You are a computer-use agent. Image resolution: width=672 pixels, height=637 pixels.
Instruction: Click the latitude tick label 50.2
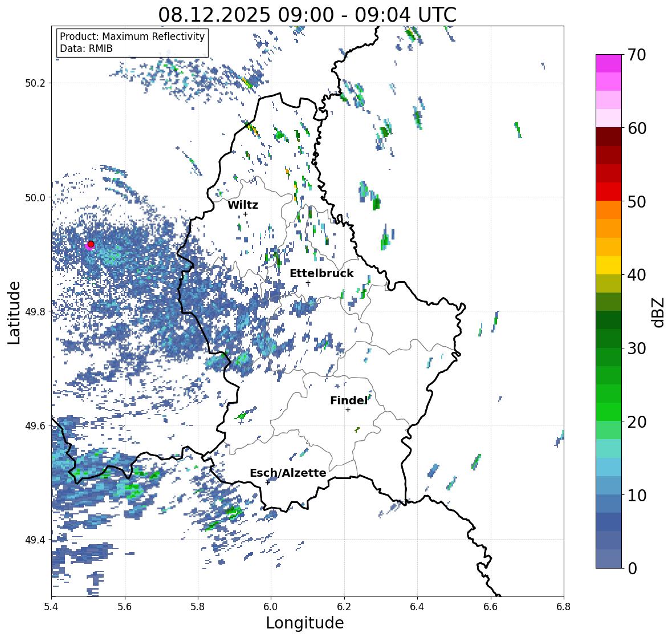coord(35,83)
